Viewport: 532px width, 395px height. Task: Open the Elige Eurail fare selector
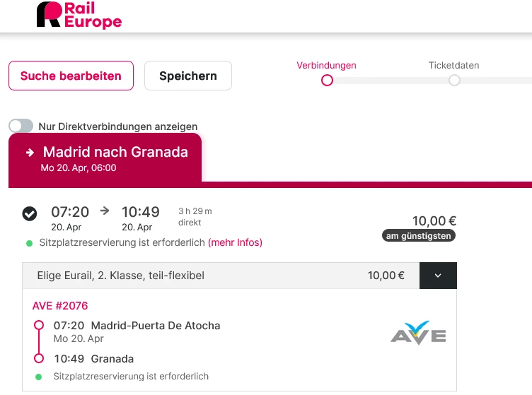pos(220,276)
